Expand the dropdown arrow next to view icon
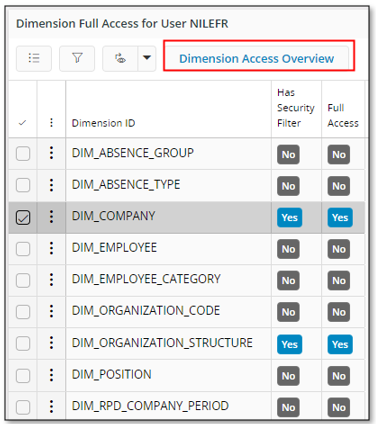This screenshot has width=376, height=424. tap(147, 59)
